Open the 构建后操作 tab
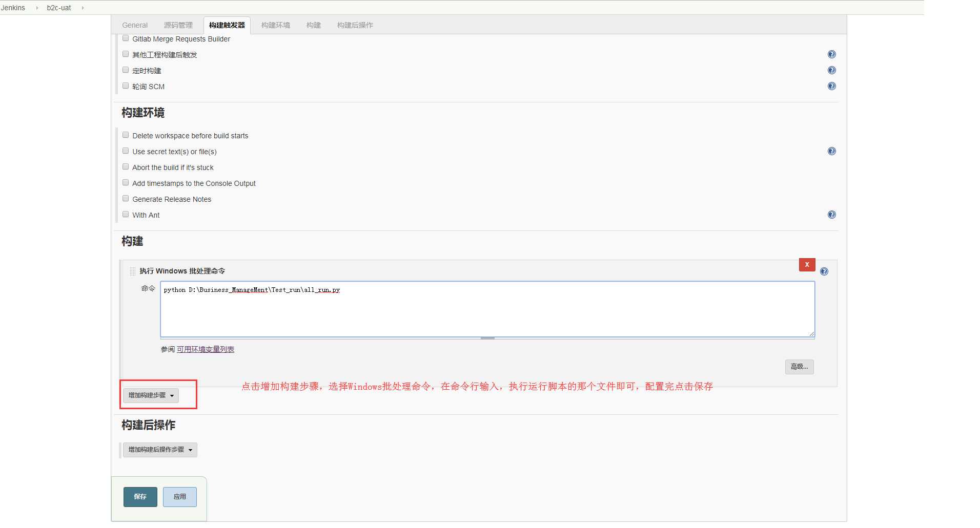This screenshot has width=980, height=528. tap(355, 25)
